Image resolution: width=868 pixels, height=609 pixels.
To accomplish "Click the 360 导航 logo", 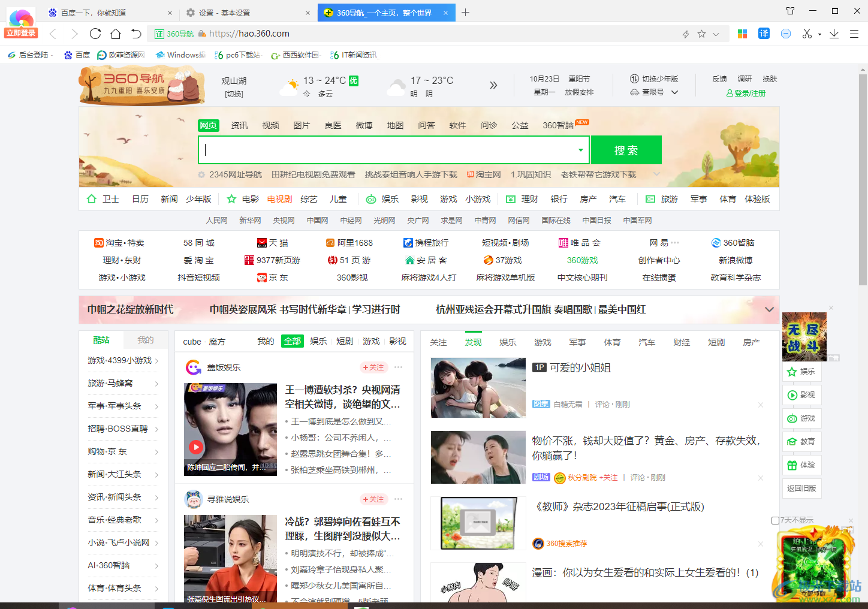I will [142, 85].
